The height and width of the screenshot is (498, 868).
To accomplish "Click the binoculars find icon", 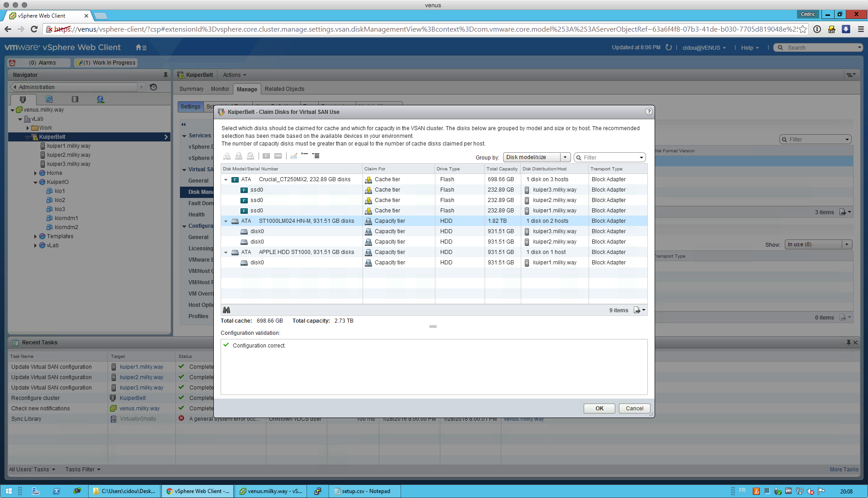I will [226, 310].
